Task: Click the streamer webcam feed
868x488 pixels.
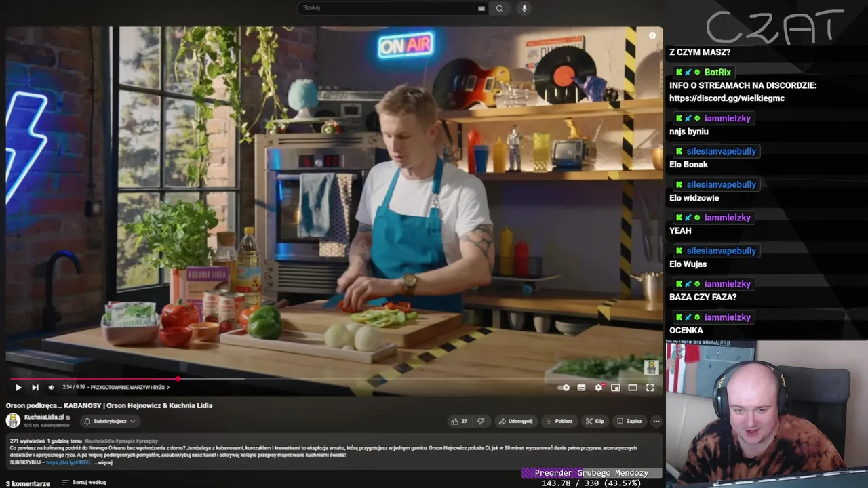Action: [767, 413]
